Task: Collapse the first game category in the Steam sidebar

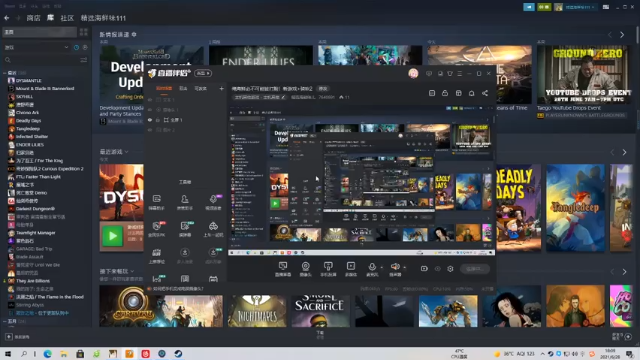Action: (4, 73)
